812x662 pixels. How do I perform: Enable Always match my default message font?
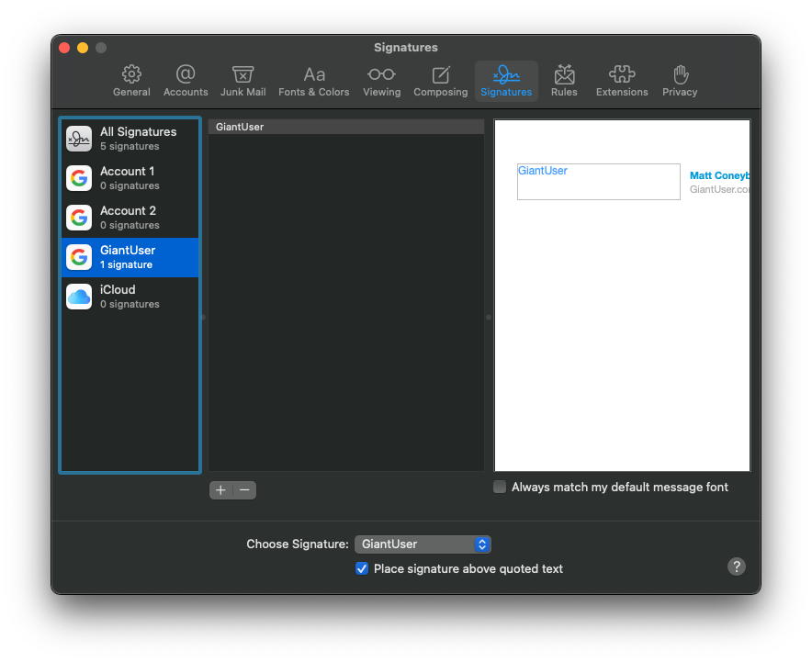click(500, 487)
